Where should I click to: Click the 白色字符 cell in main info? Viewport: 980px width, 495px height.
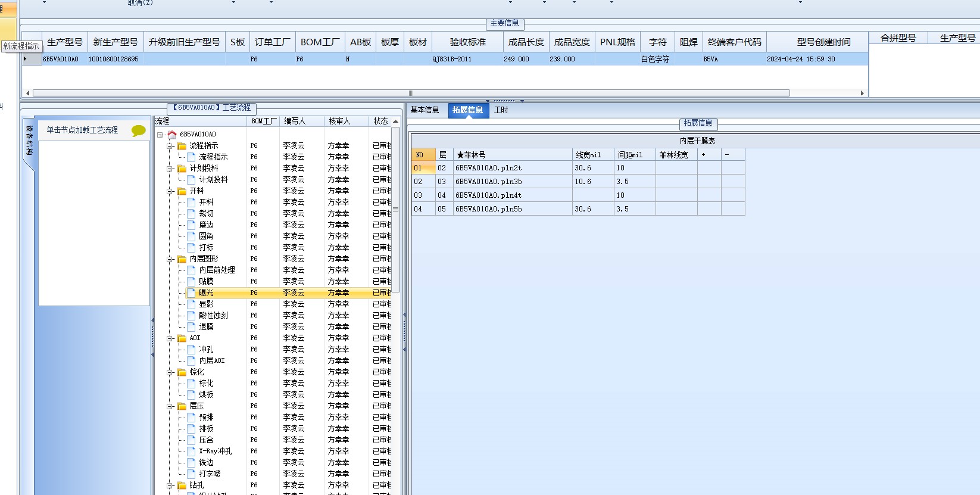coord(658,59)
